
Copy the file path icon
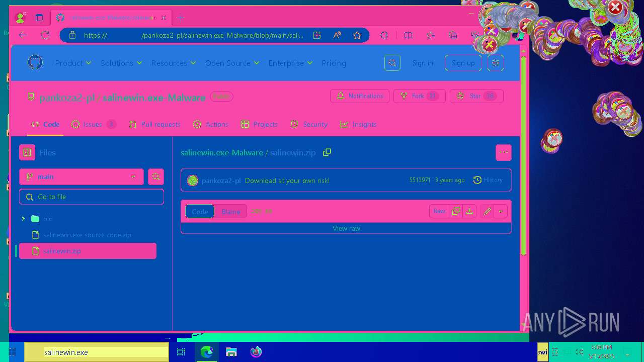pyautogui.click(x=327, y=152)
